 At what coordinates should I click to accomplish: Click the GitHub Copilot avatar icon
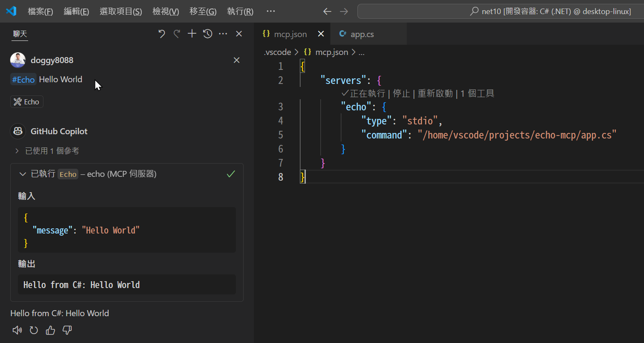click(17, 131)
